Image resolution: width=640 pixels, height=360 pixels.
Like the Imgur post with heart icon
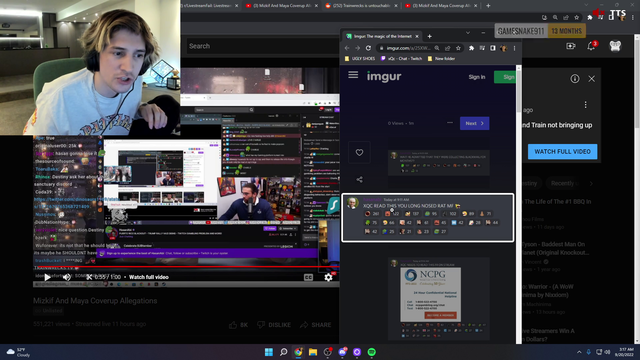[x=359, y=152]
